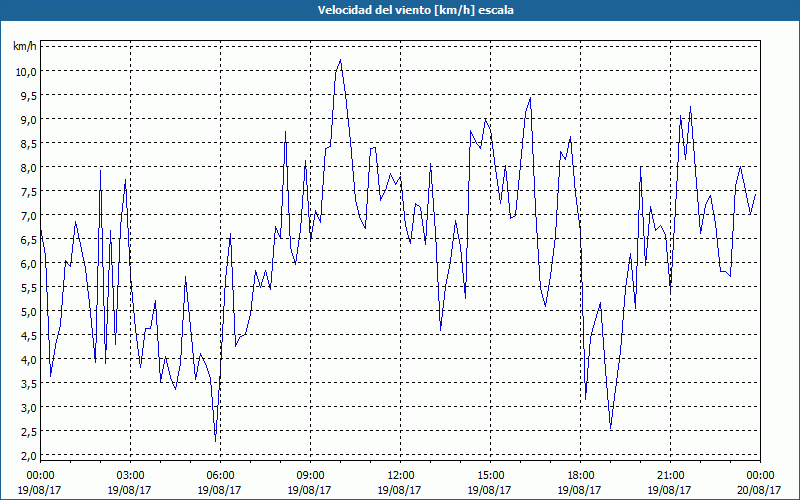
Task: Click the '15:00' time axis label
Action: click(x=490, y=476)
